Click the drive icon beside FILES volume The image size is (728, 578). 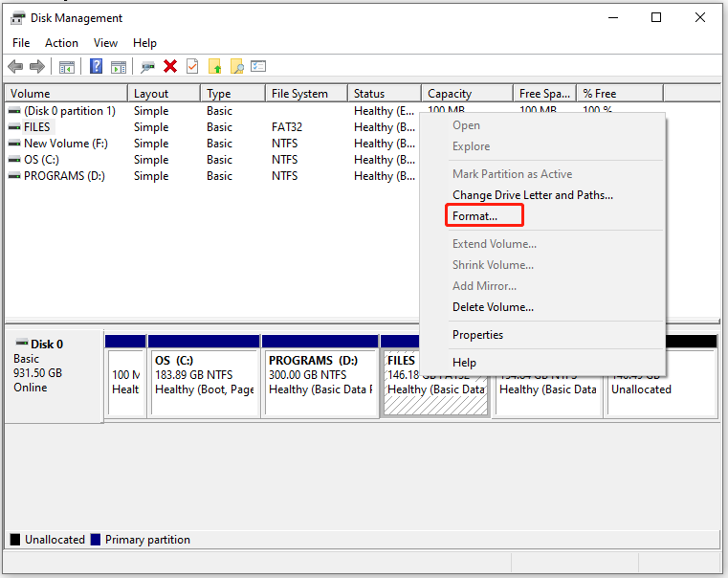(x=14, y=127)
